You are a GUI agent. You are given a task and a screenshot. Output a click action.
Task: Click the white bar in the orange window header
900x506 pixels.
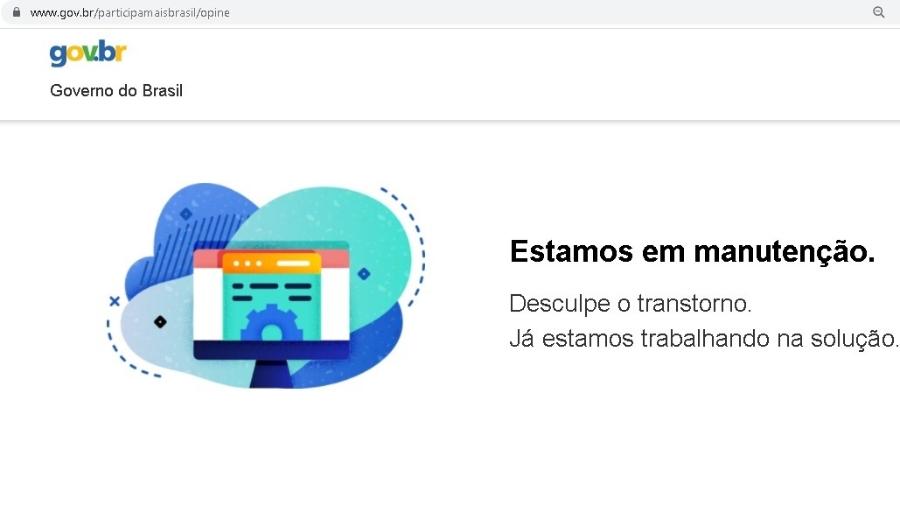pos(293,263)
